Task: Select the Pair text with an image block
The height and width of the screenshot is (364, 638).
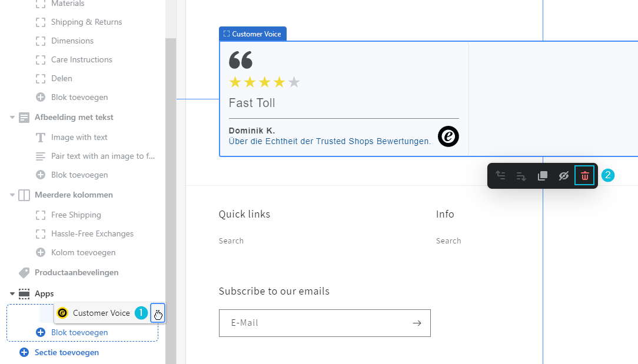Action: click(103, 156)
